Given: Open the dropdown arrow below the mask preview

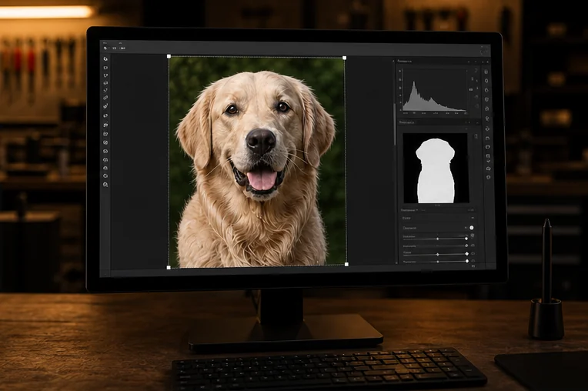Looking at the screenshot, I should (x=417, y=210).
